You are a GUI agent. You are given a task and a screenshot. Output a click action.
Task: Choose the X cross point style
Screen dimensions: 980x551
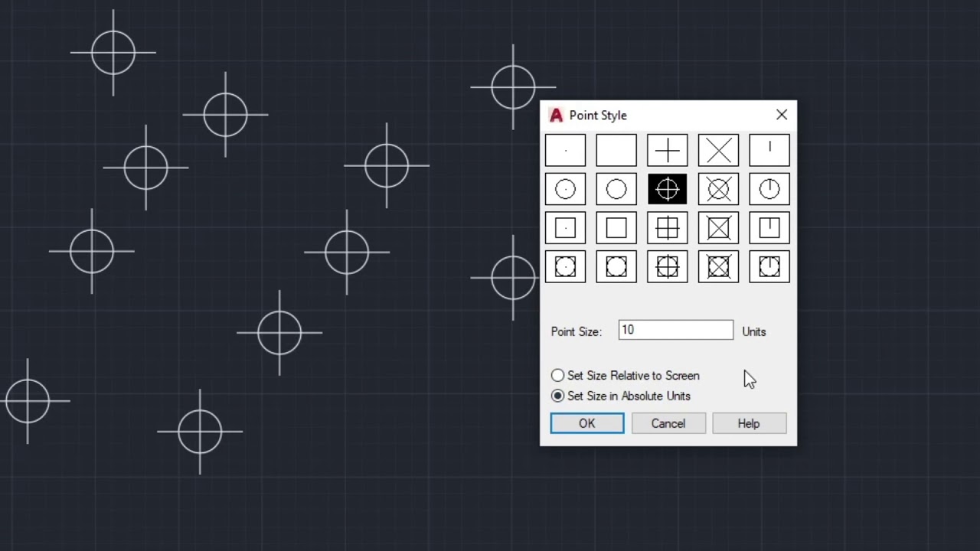(x=718, y=150)
